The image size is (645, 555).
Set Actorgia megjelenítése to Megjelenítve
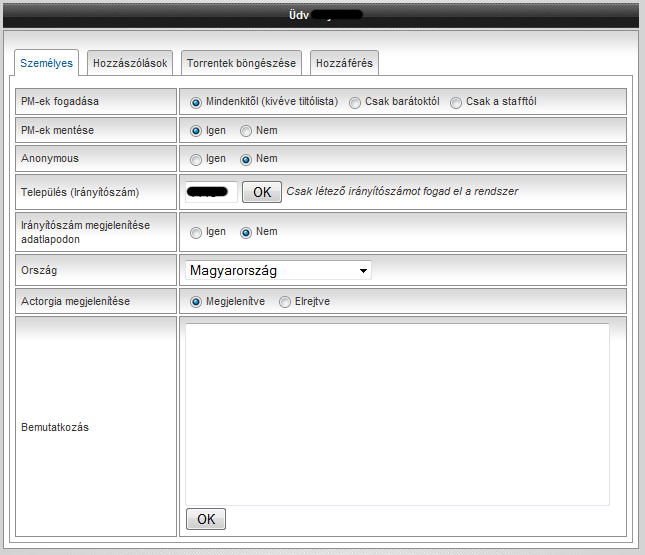[x=196, y=302]
